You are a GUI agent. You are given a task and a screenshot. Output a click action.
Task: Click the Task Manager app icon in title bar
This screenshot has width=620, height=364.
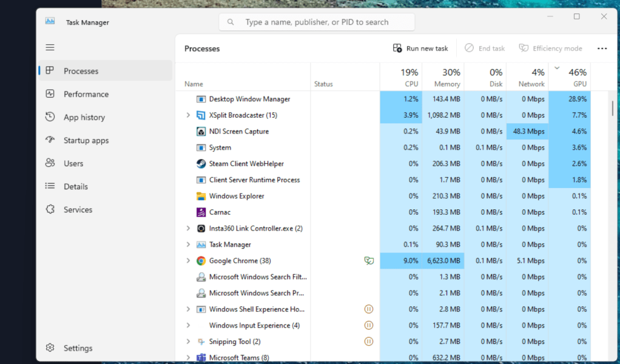tap(50, 21)
